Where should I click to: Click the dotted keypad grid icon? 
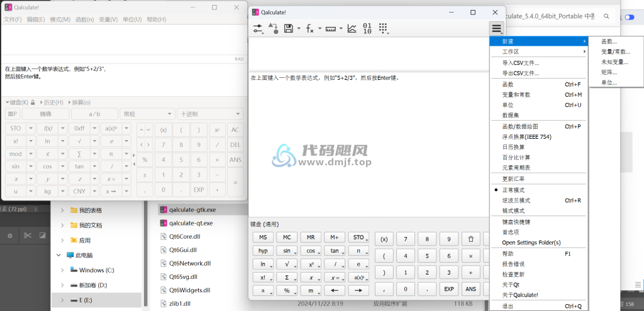click(383, 28)
